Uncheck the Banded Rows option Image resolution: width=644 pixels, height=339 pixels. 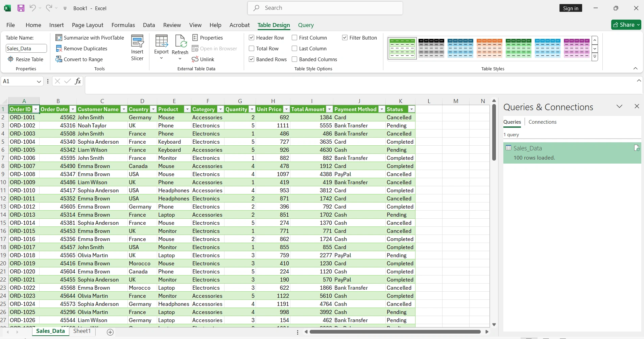point(252,59)
